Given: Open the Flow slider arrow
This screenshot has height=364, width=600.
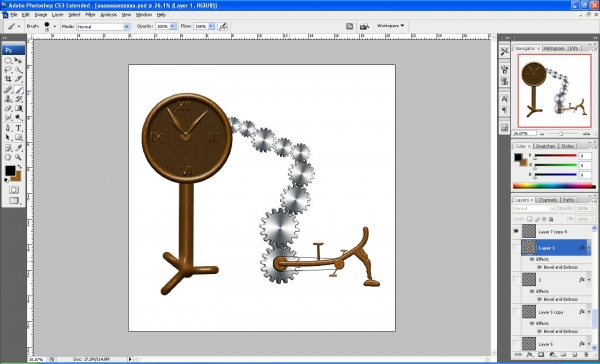Looking at the screenshot, I should (211, 26).
